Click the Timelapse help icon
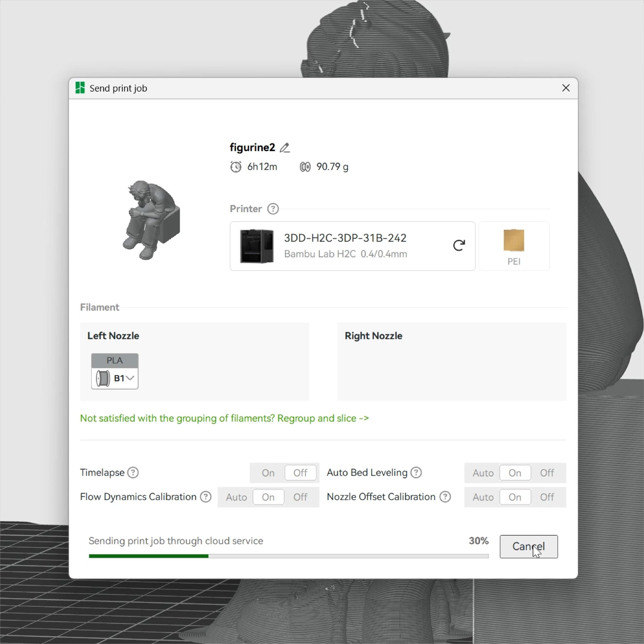 tap(133, 472)
